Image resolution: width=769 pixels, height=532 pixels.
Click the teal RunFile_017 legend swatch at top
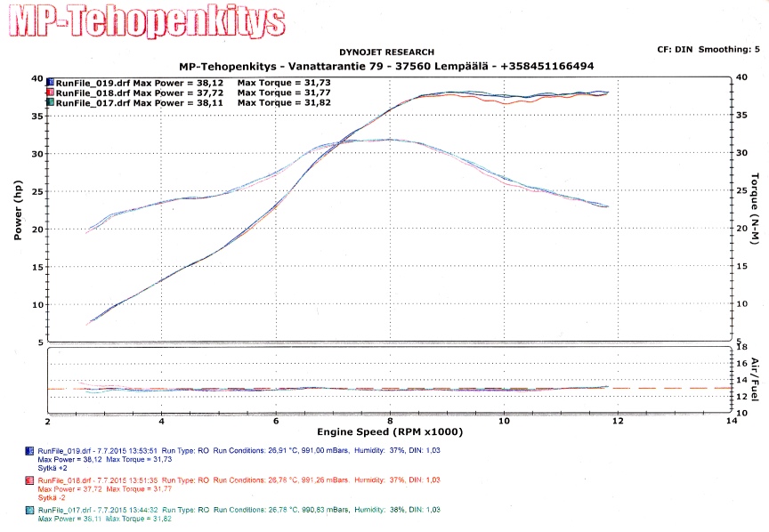click(51, 102)
